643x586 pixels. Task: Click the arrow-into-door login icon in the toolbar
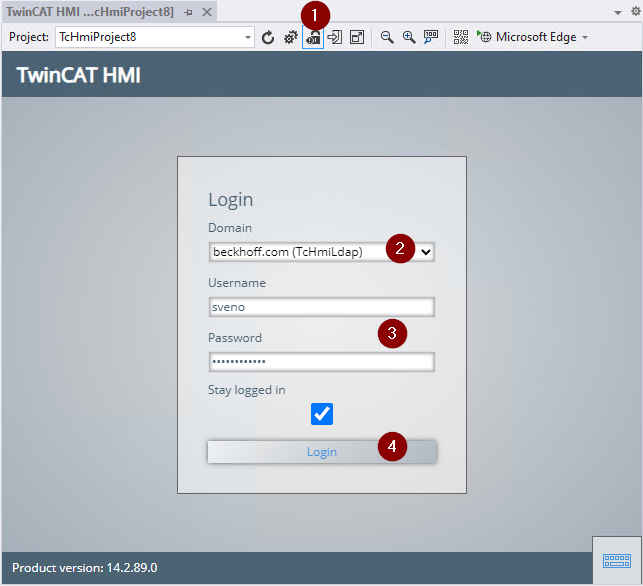pyautogui.click(x=335, y=37)
